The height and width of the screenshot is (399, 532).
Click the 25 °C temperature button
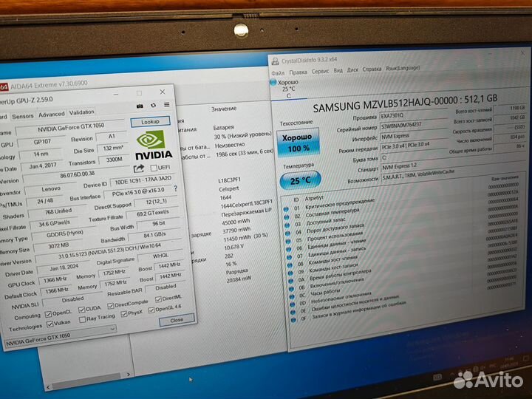click(300, 180)
